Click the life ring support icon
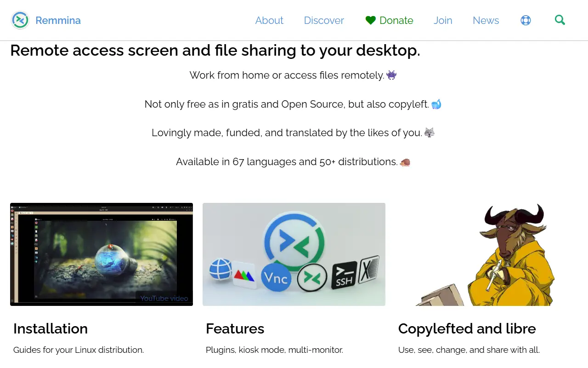The height and width of the screenshot is (368, 588). tap(526, 20)
